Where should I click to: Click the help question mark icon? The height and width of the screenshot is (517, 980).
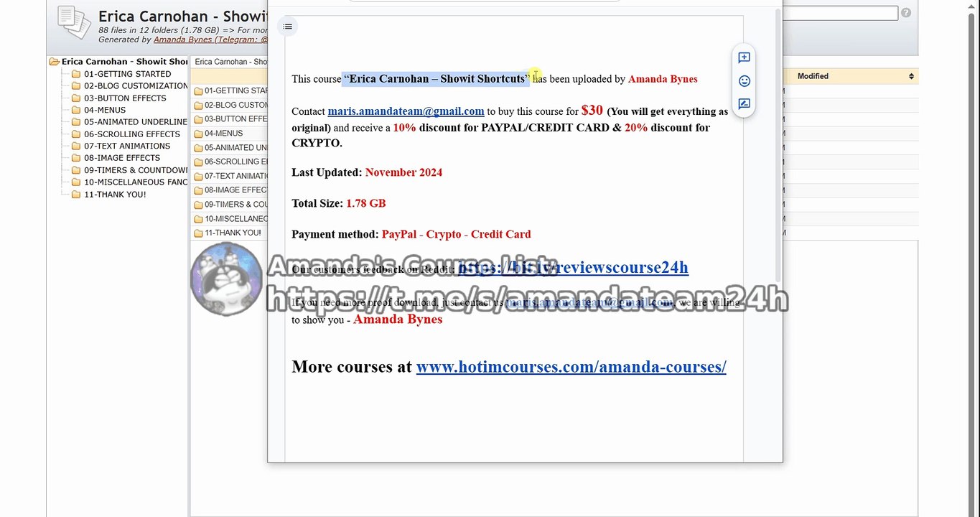[x=906, y=13]
